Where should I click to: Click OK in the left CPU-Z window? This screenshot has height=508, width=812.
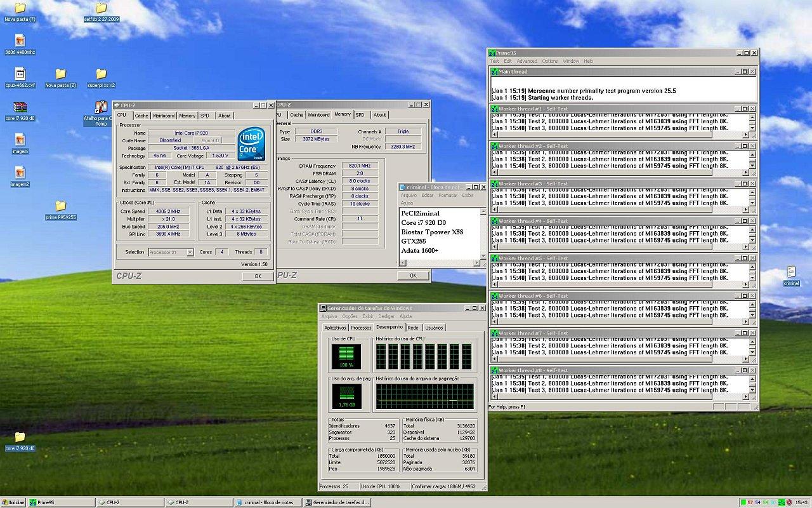click(258, 276)
